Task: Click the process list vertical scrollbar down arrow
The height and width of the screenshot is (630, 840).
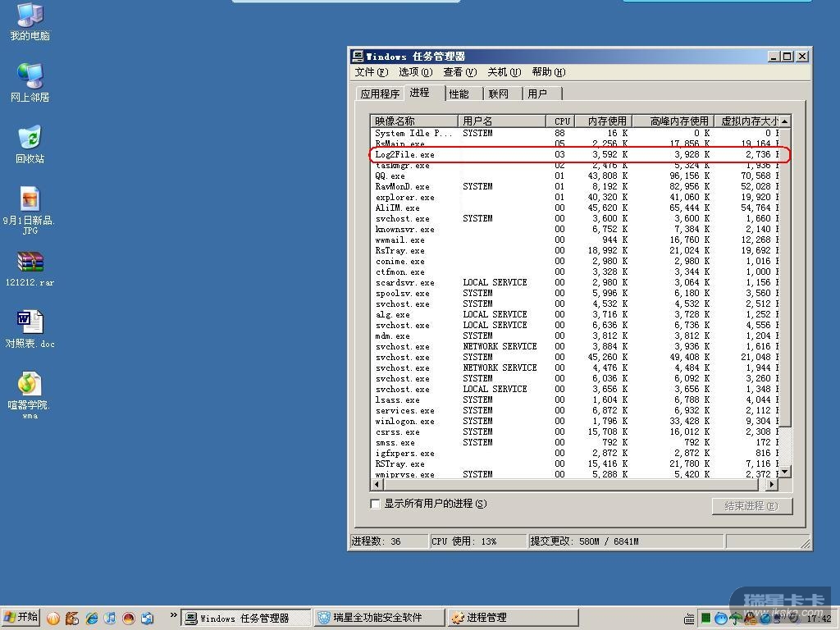Action: [784, 472]
